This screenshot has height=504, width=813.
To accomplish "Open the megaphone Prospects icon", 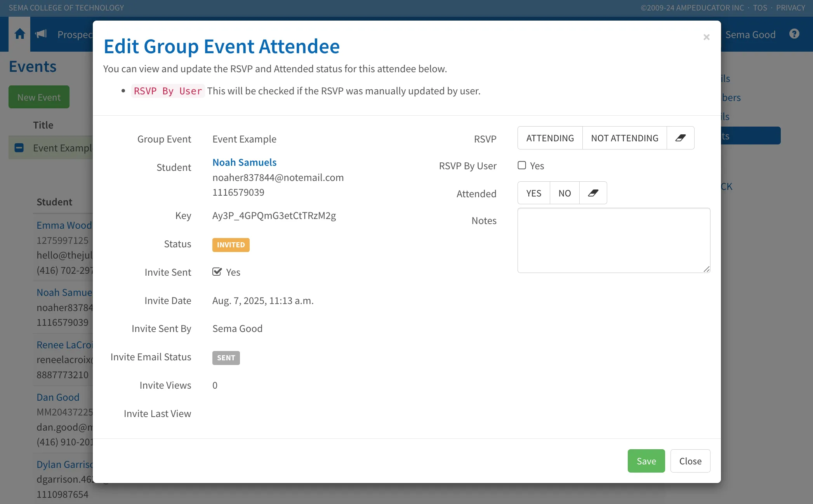I will click(x=41, y=34).
